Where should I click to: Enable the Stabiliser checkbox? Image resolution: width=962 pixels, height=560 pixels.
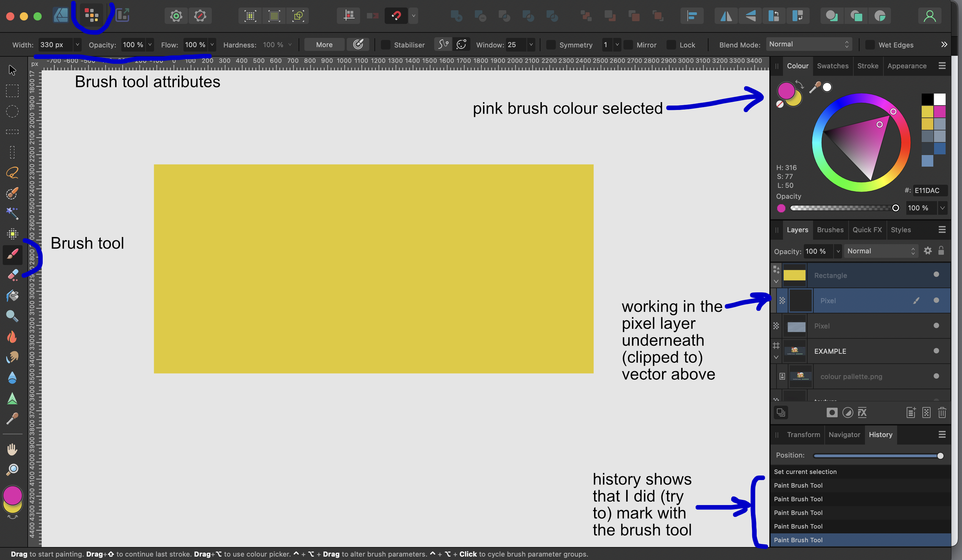(386, 45)
